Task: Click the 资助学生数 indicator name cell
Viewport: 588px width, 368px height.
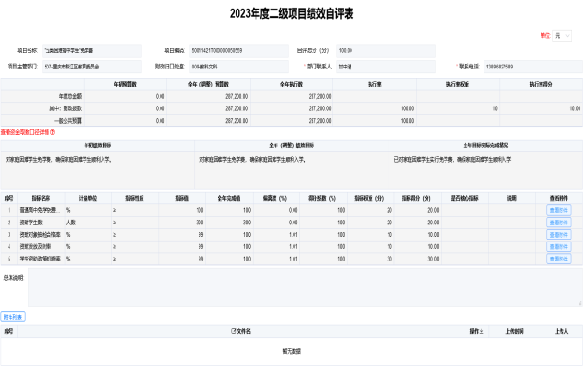Action: point(41,223)
